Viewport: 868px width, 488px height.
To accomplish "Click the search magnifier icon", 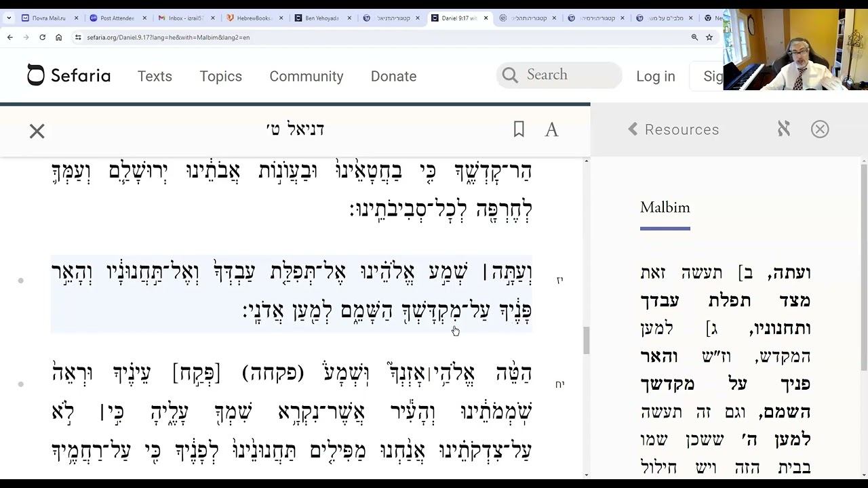I will pos(511,75).
